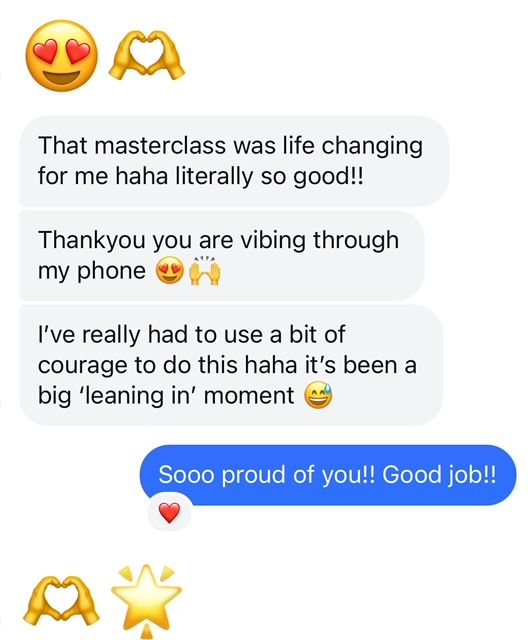Tap the heart hands emoji at top
This screenshot has height=640, width=528.
click(x=146, y=56)
